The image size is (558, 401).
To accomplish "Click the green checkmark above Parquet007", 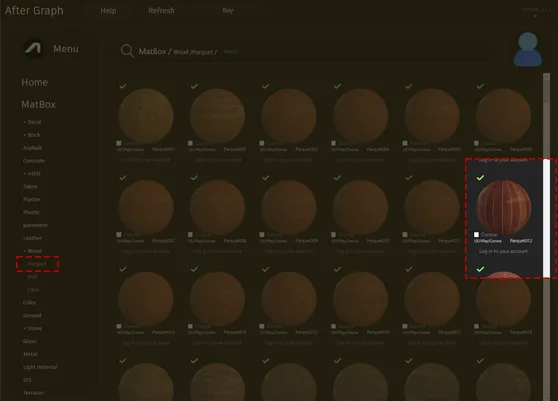I will point(123,178).
